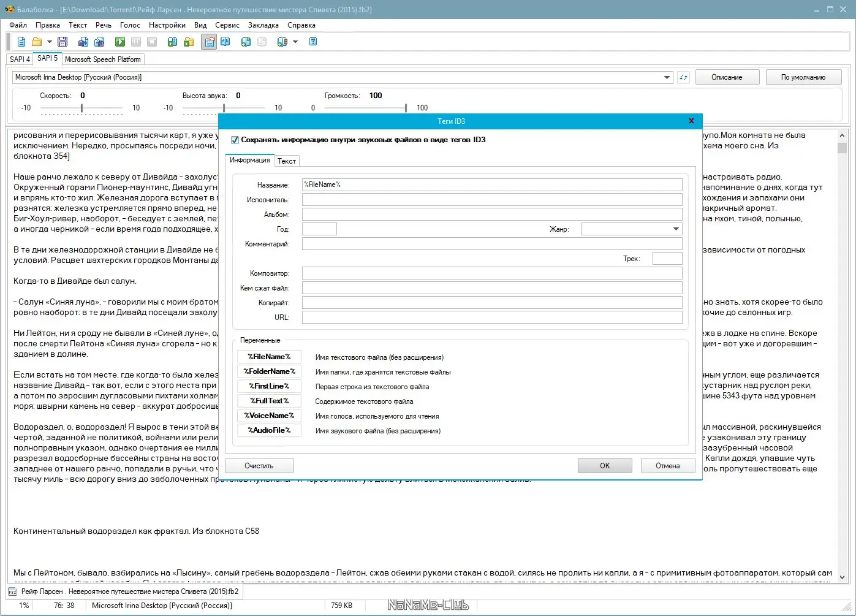This screenshot has height=616, width=856.
Task: Insert the %AudioFile% variable
Action: [269, 430]
